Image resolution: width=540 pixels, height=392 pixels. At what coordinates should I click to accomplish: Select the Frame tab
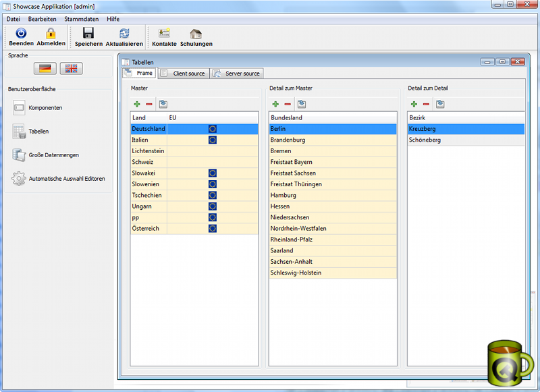click(x=139, y=73)
